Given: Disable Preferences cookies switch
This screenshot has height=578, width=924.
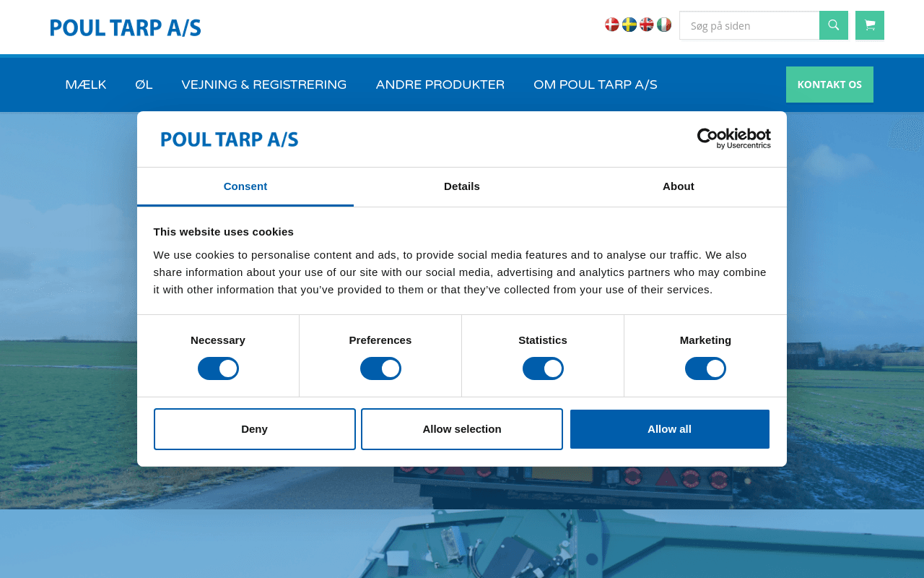Looking at the screenshot, I should pos(380,368).
